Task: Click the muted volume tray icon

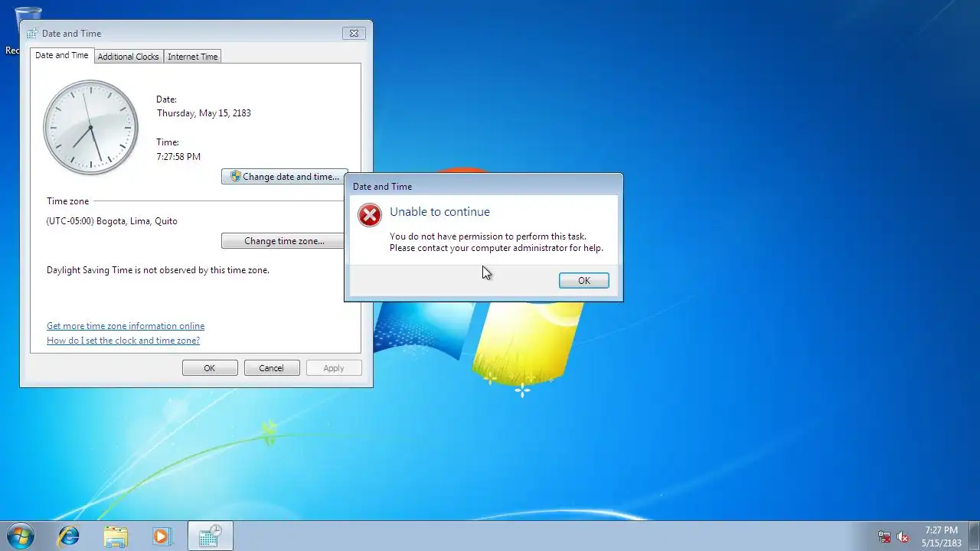Action: [903, 537]
